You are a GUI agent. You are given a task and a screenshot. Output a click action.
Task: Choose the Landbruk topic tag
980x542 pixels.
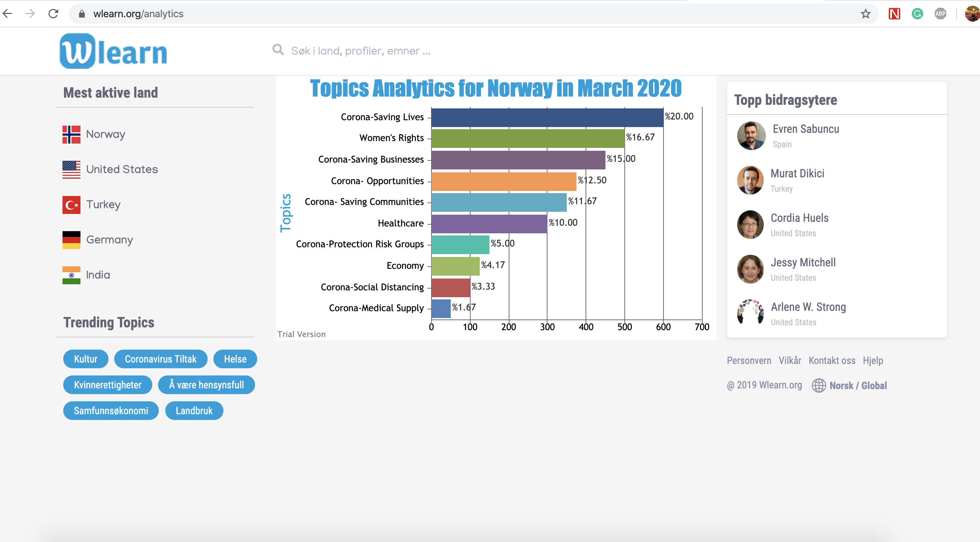(x=194, y=411)
